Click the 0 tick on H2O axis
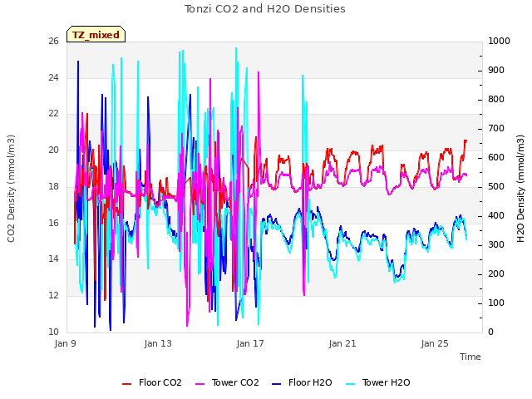 (x=490, y=332)
